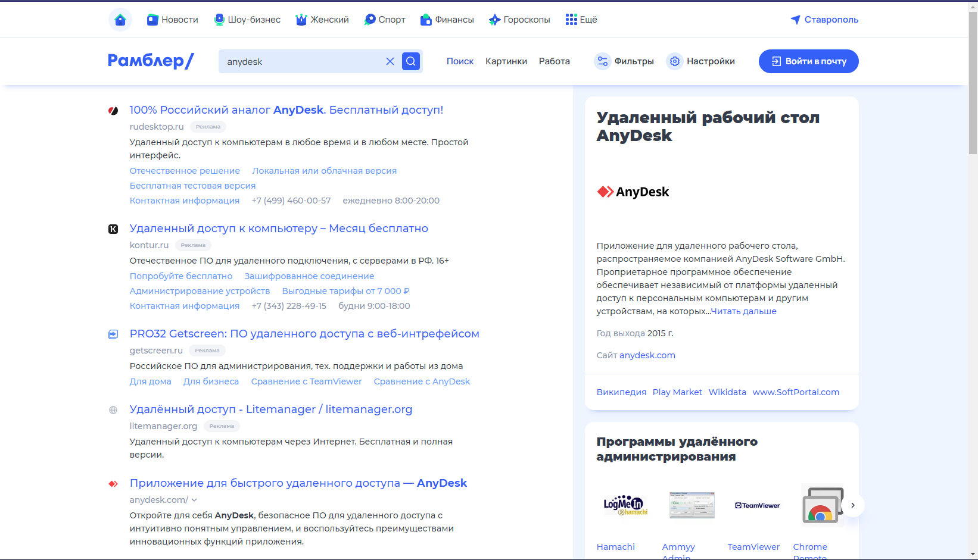Image resolution: width=978 pixels, height=560 pixels.
Task: Open Фильтры
Action: (624, 61)
